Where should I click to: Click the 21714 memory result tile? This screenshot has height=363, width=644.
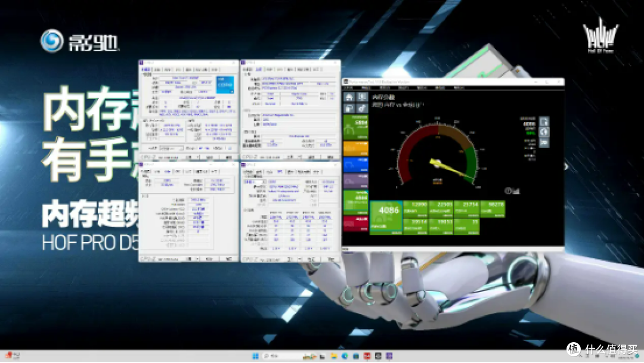pos(466,209)
